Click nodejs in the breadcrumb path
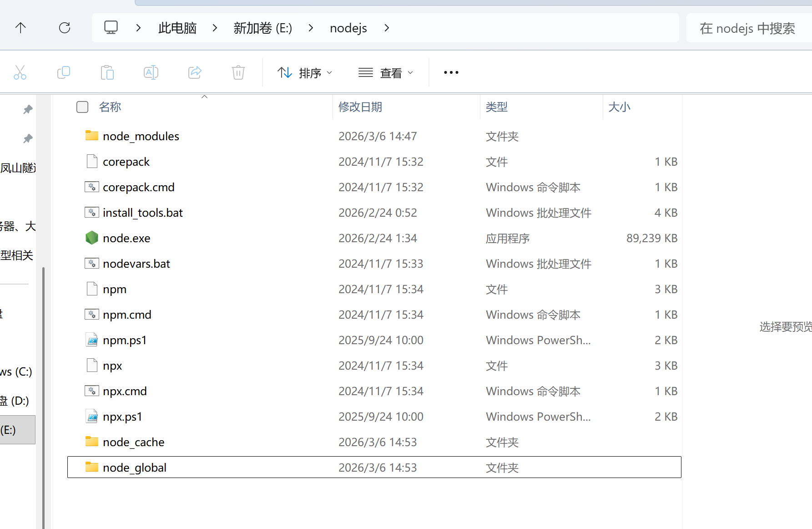 (348, 28)
